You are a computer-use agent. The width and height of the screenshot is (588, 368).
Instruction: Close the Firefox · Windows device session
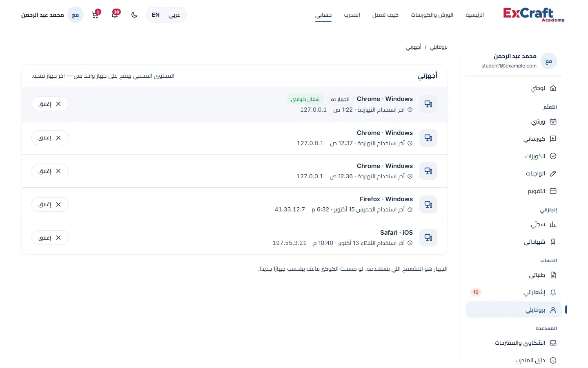click(x=50, y=204)
